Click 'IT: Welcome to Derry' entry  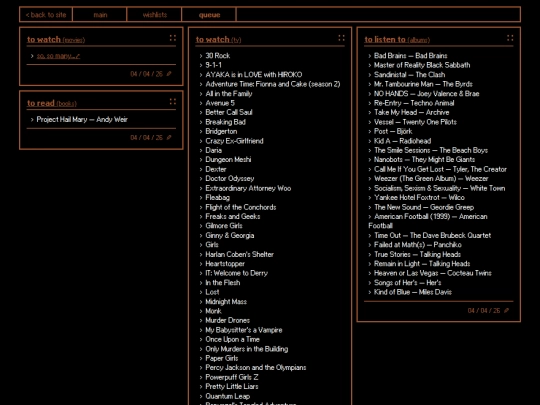(x=236, y=273)
